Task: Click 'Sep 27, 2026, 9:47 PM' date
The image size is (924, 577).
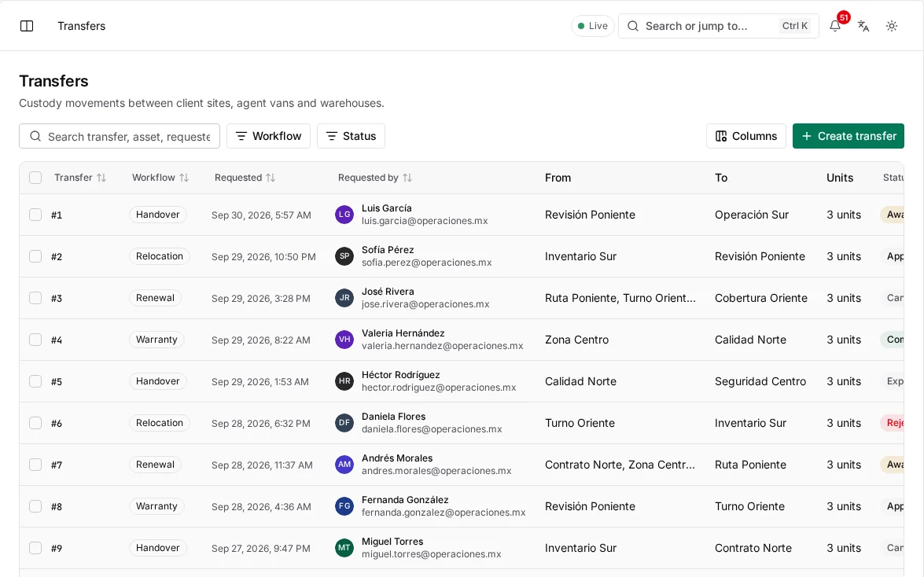Action: (x=260, y=548)
